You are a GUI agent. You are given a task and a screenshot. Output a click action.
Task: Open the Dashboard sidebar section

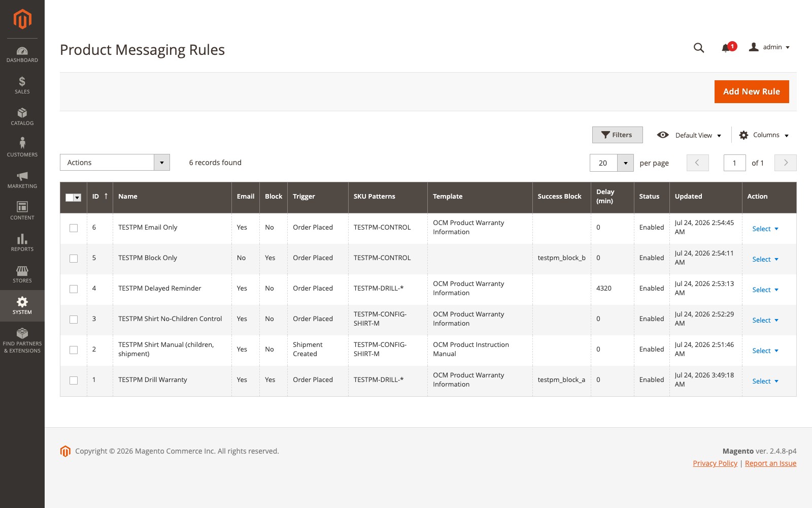pos(22,54)
